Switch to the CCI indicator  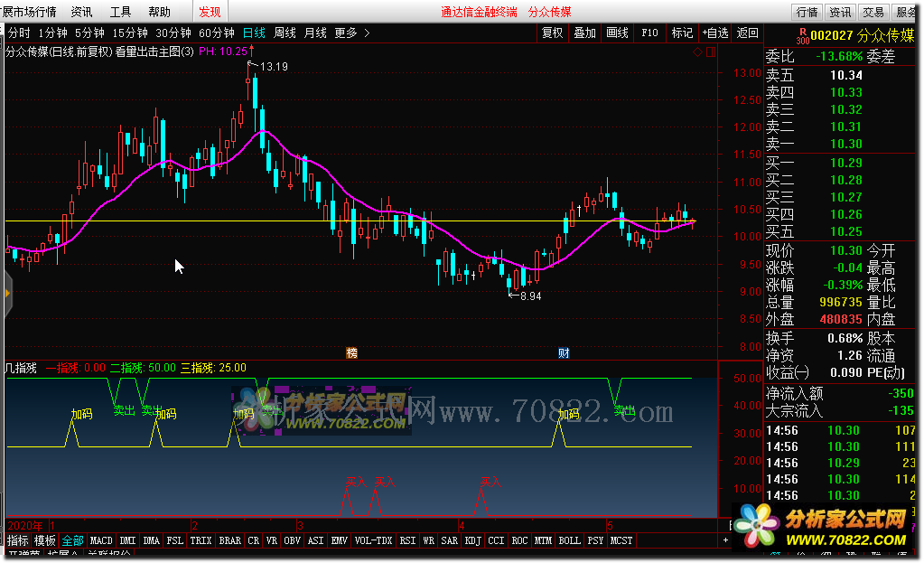click(x=496, y=540)
